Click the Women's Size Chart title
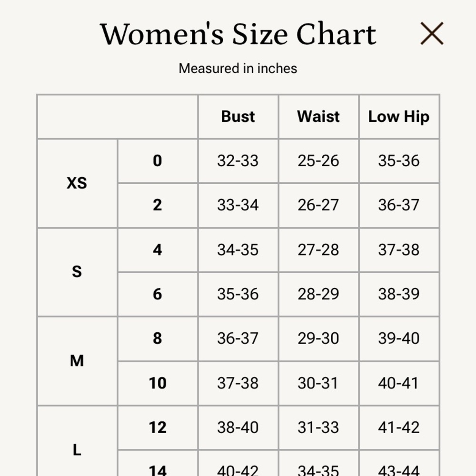The image size is (476, 476). pyautogui.click(x=238, y=34)
